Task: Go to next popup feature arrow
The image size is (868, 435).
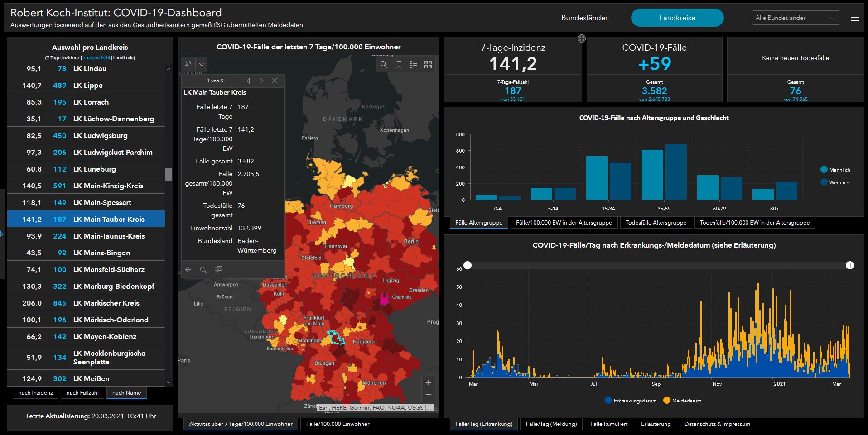Action: tap(261, 81)
